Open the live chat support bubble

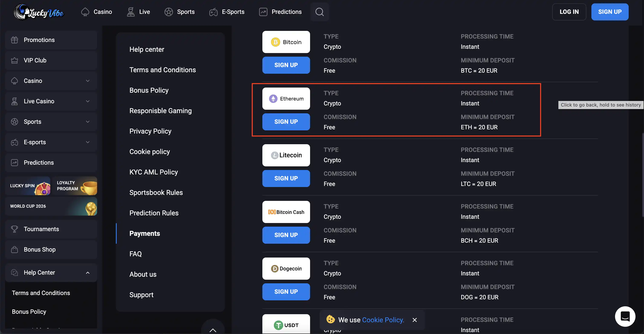point(625,316)
